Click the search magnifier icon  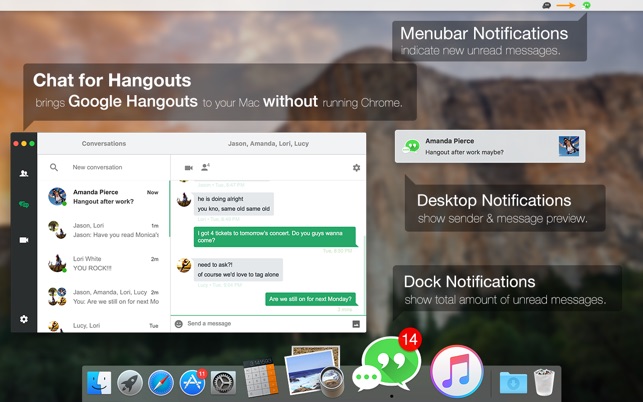pos(54,167)
